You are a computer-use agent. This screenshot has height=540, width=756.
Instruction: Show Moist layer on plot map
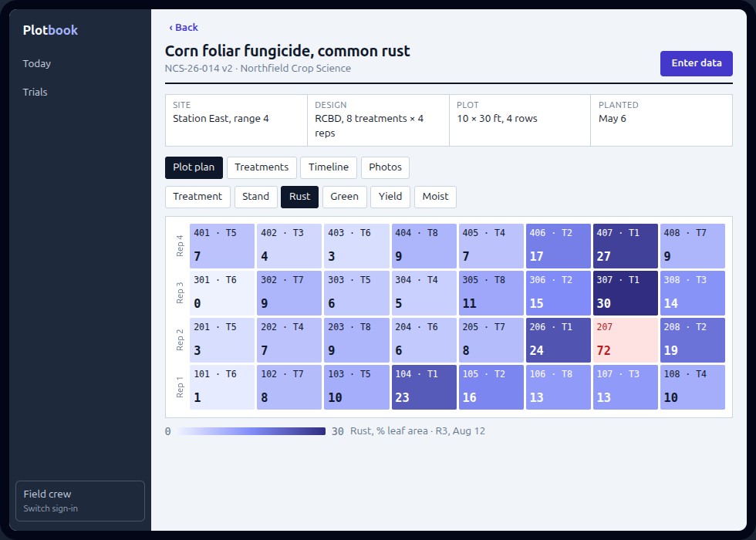[x=435, y=197]
